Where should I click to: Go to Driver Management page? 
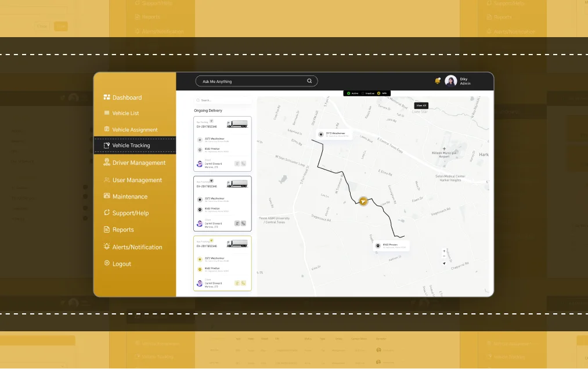point(139,163)
